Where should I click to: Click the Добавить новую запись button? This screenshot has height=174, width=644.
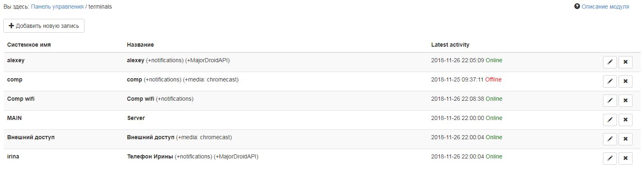(x=44, y=26)
